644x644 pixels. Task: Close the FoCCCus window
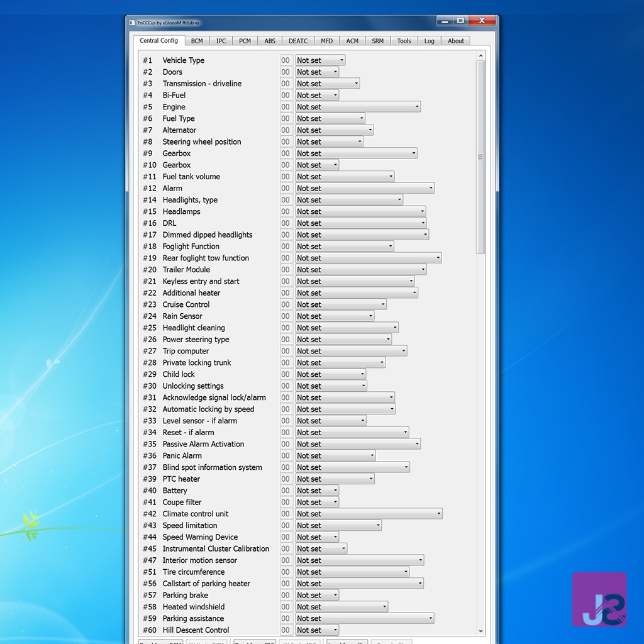coord(482,21)
